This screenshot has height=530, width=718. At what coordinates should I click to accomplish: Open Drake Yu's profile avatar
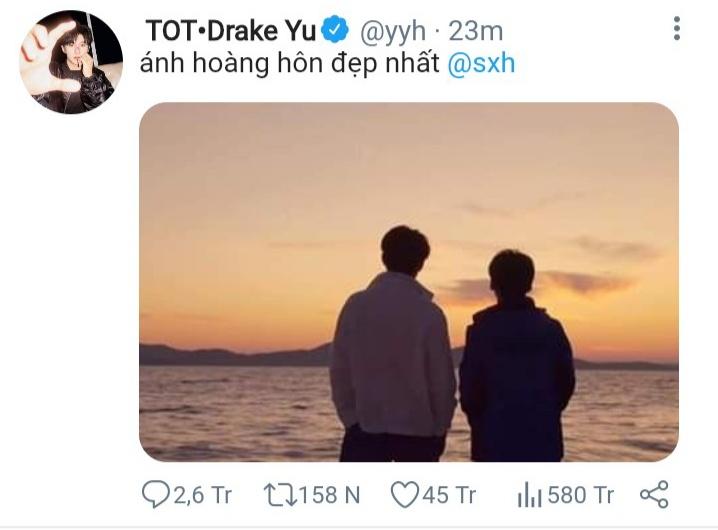pyautogui.click(x=70, y=61)
